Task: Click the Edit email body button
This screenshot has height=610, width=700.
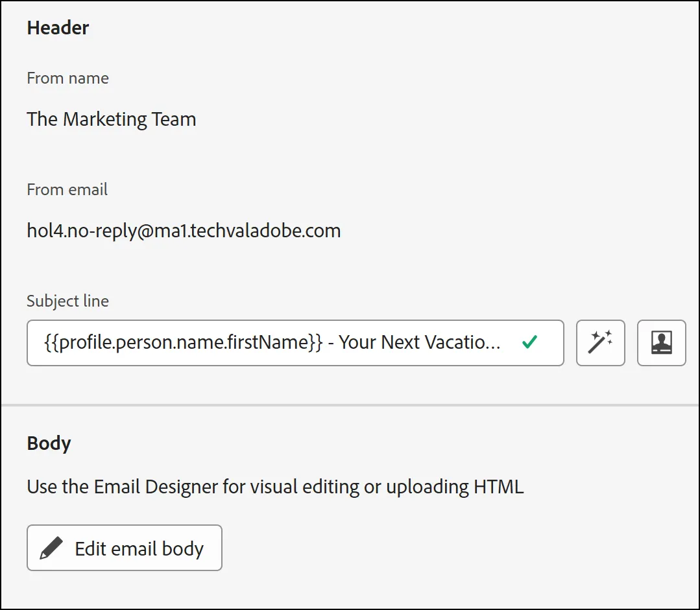Action: [125, 548]
